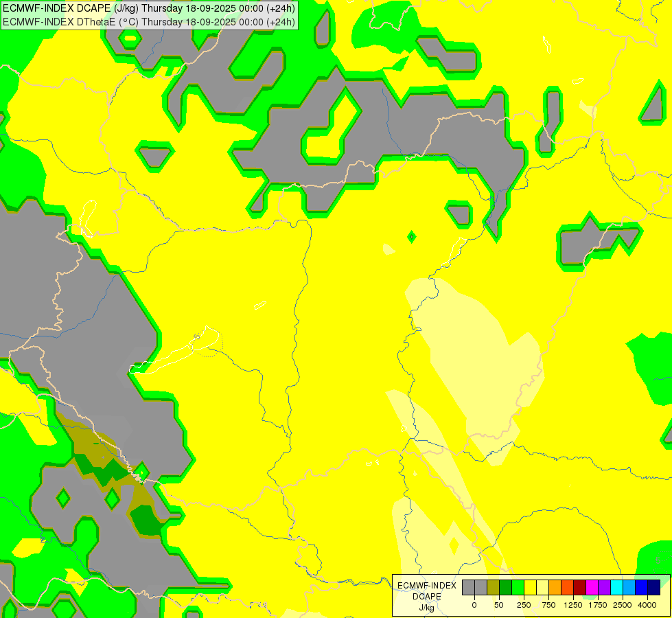Click the legend scale value 2500
672x618 pixels.
(623, 605)
